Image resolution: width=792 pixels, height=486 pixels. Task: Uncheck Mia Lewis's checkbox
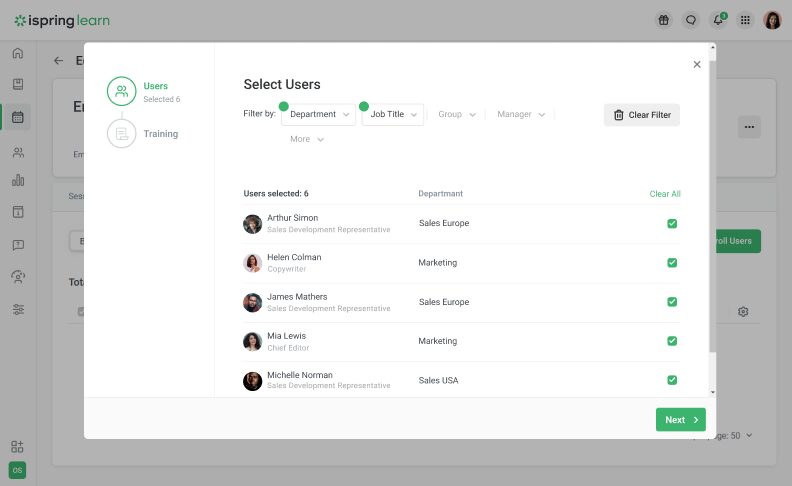click(x=672, y=341)
